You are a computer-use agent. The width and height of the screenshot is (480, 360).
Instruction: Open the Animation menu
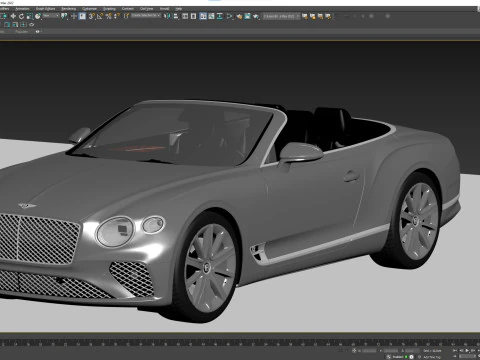22,8
